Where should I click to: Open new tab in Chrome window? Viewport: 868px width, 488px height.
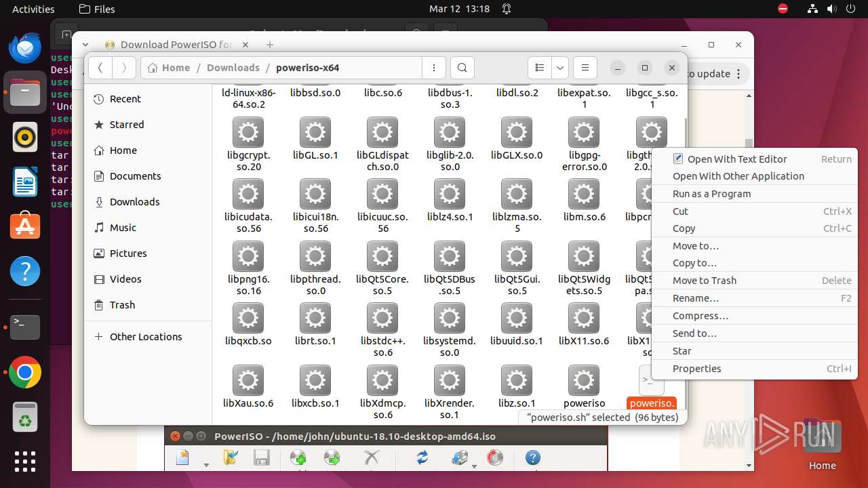270,45
